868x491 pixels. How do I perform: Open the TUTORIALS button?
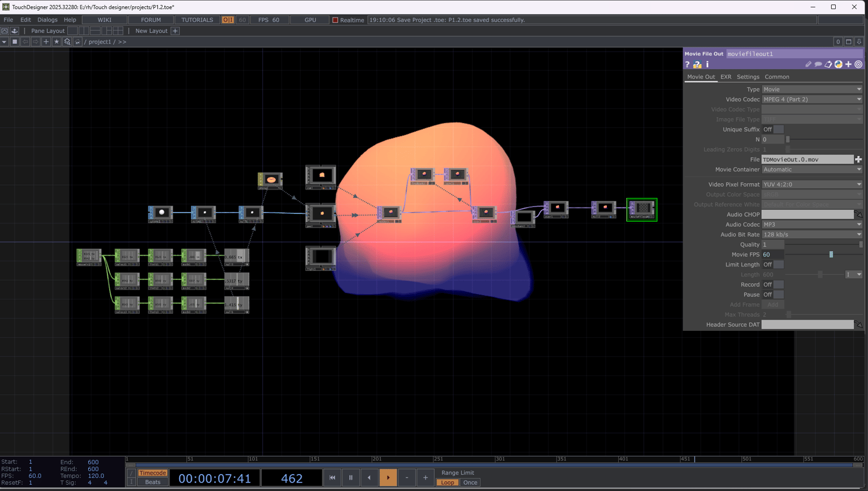(197, 20)
